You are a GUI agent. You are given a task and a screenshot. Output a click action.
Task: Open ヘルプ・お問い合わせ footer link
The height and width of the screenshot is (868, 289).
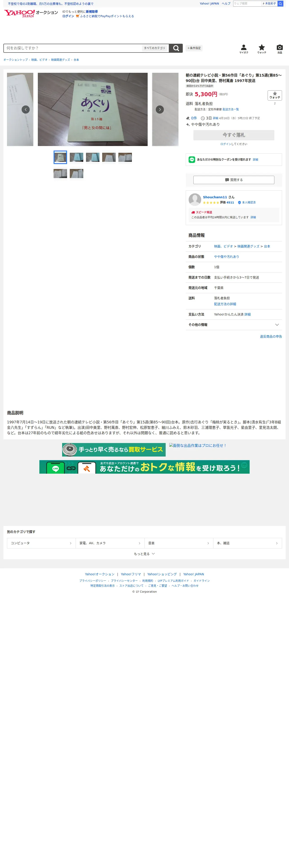[185, 586]
